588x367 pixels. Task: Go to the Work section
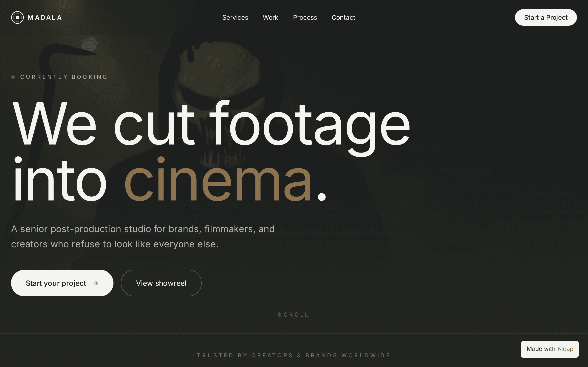tap(270, 17)
